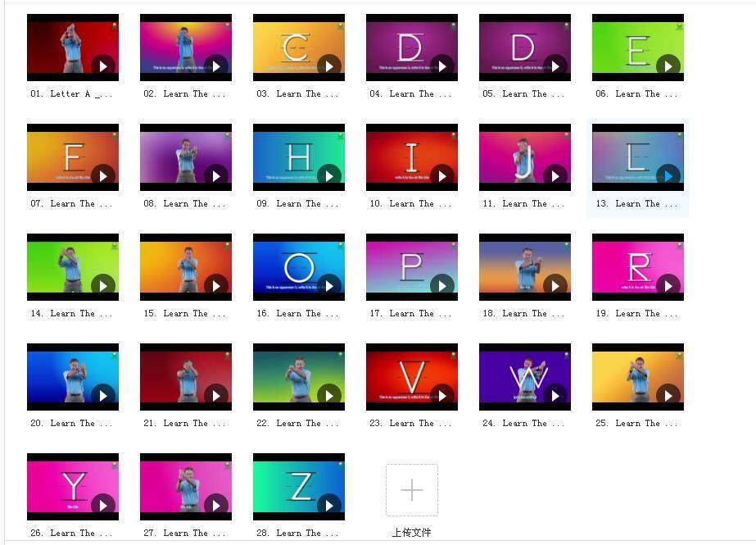The width and height of the screenshot is (756, 545).
Task: Play video 14 via its play icon
Action: pos(103,285)
